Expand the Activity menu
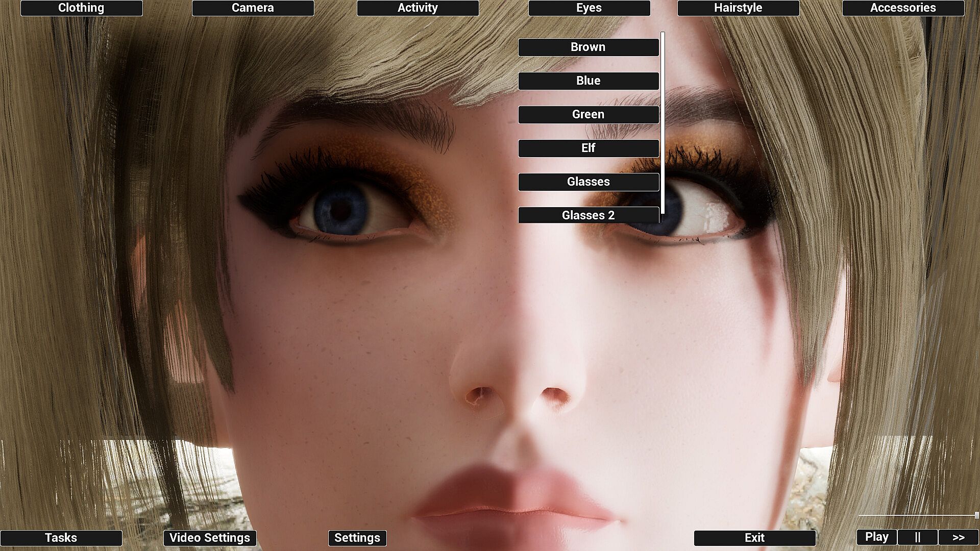This screenshot has width=980, height=551. 418,8
